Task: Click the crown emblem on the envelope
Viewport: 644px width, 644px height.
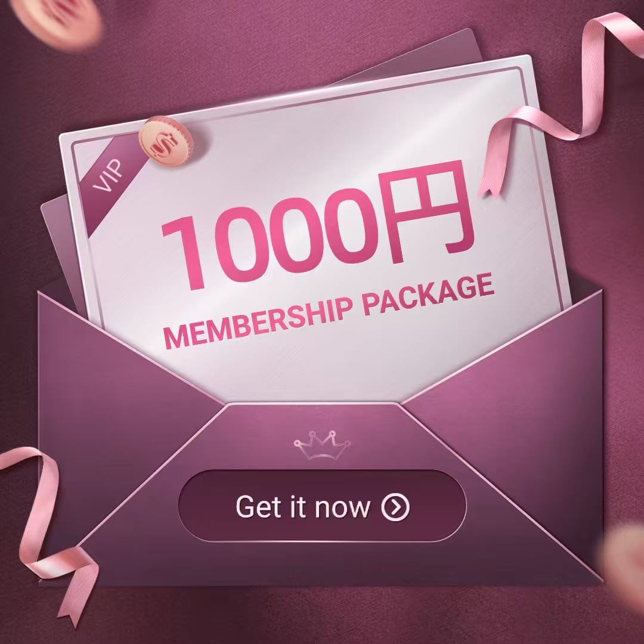Action: [322, 445]
